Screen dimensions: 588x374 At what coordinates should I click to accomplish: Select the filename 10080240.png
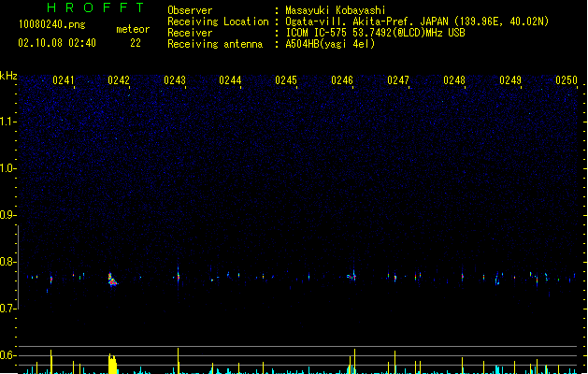pos(52,24)
